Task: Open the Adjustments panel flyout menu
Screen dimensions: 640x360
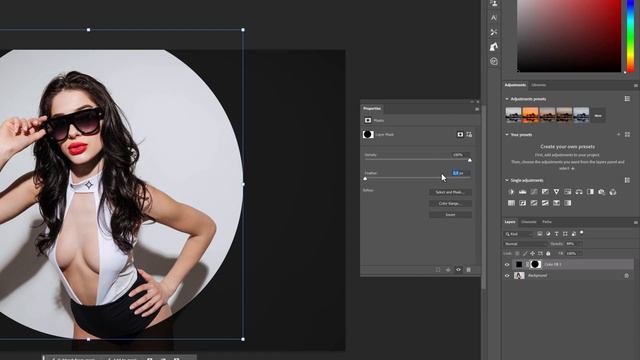Action: (636, 86)
